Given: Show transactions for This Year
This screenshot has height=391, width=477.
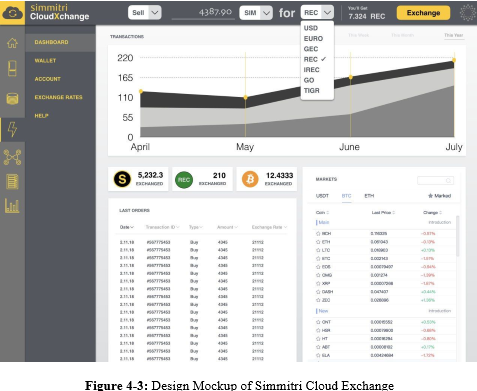Looking at the screenshot, I should (x=454, y=35).
